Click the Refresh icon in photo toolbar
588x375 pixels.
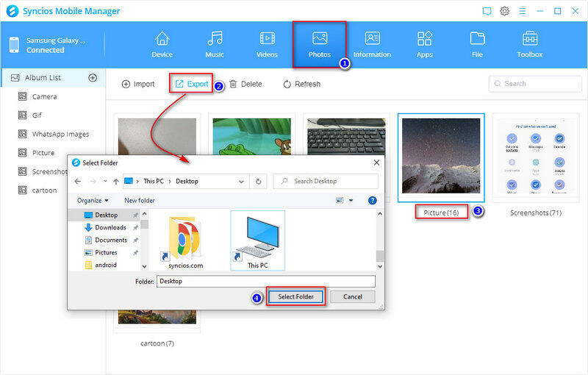coord(287,84)
